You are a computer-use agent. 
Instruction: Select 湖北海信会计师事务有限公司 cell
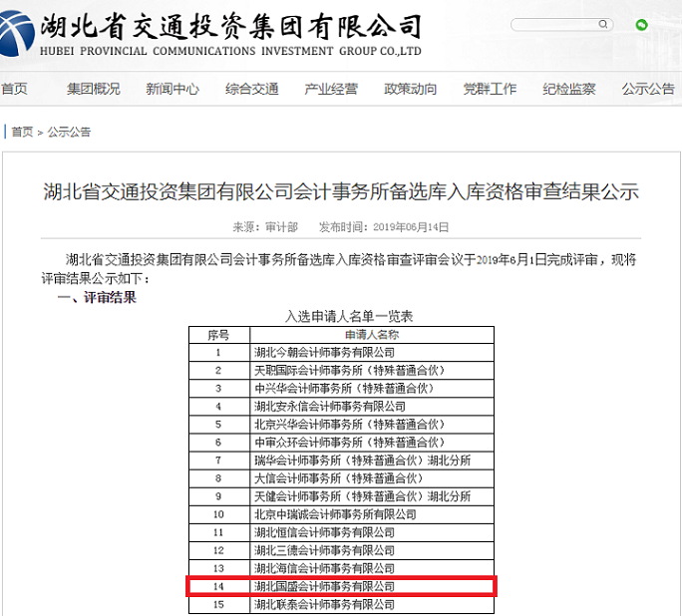tap(372, 568)
